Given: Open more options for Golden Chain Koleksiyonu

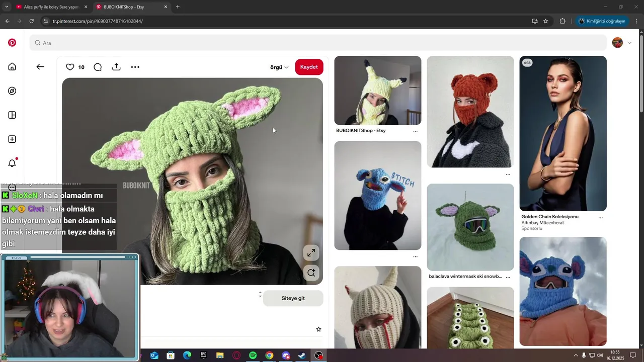Looking at the screenshot, I should tap(600, 218).
